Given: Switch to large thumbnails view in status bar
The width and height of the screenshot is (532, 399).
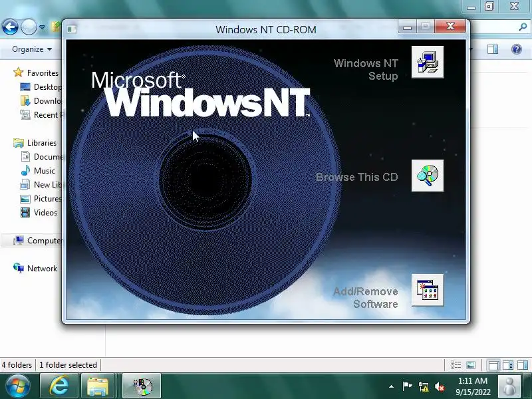Looking at the screenshot, I should click(x=471, y=365).
